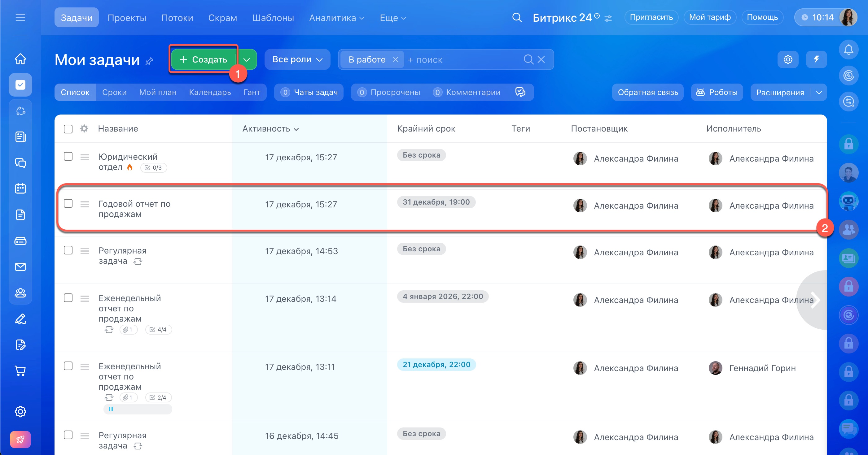Click the mail envelope sidebar icon
868x455 pixels.
click(x=20, y=267)
